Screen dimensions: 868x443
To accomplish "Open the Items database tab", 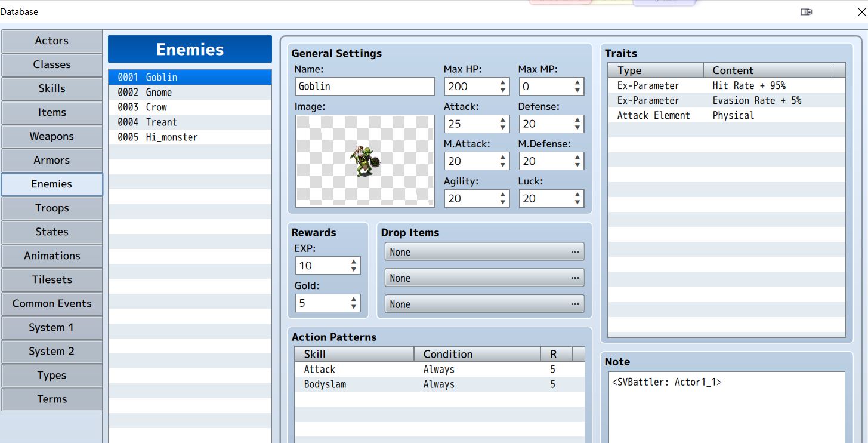I will (52, 112).
